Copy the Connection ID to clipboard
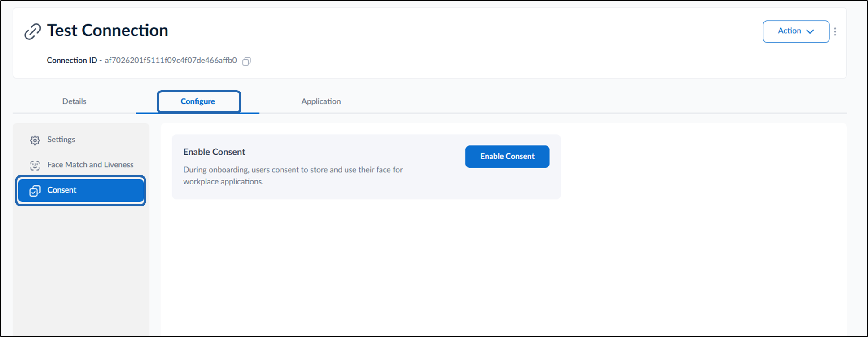The height and width of the screenshot is (337, 868). click(246, 61)
